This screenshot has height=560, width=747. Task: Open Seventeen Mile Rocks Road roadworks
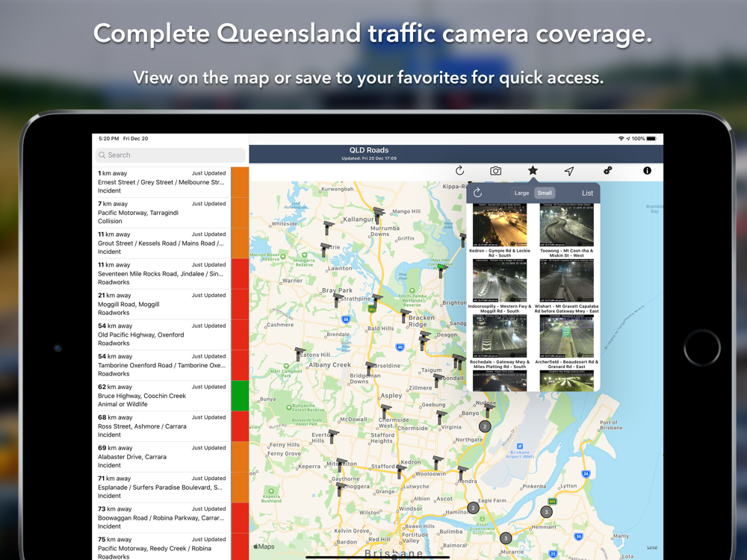coord(170,273)
